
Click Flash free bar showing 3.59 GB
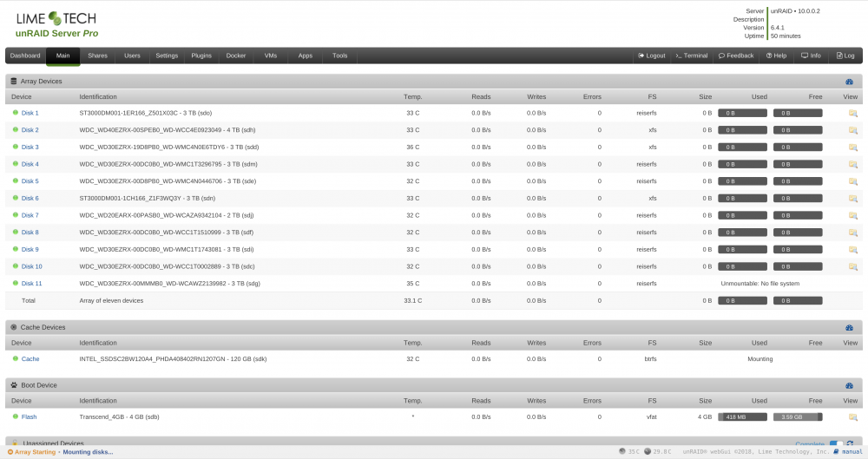(x=798, y=417)
